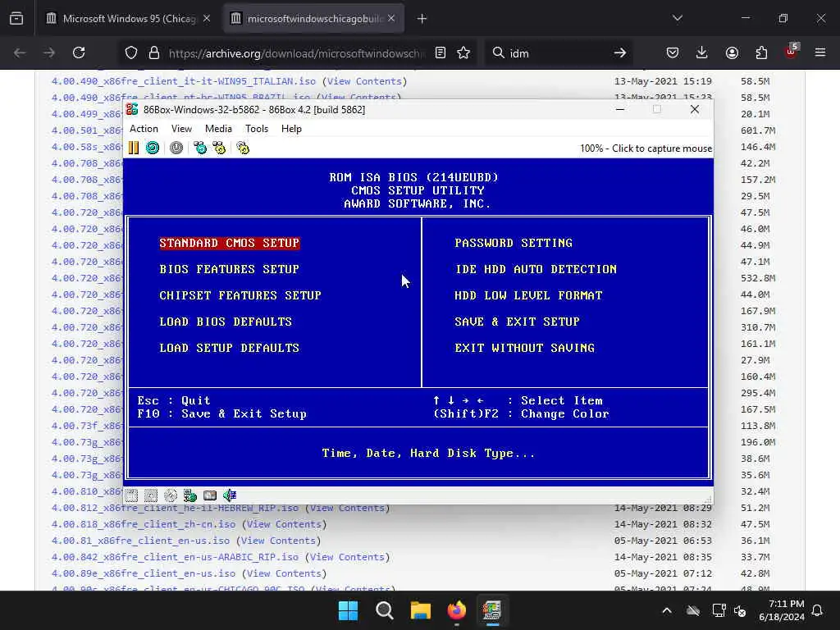Image resolution: width=840 pixels, height=630 pixels.
Task: Open the 86Box View menu
Action: [181, 129]
